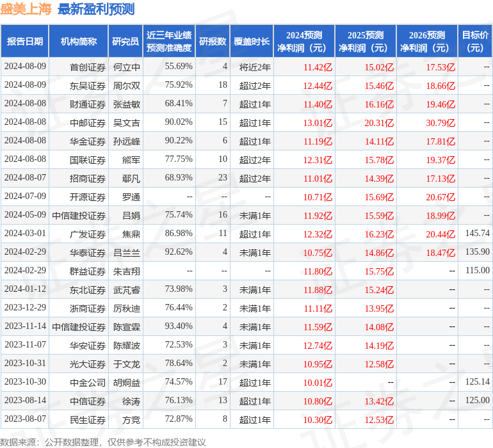Click the 90.22% accuracy value
This screenshot has width=493, height=448.
point(179,140)
